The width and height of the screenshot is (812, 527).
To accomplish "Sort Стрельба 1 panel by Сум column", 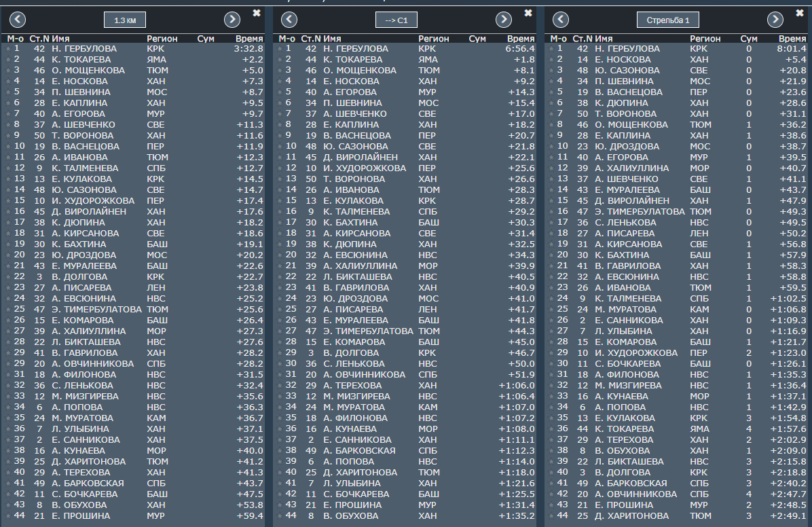I will [x=749, y=39].
